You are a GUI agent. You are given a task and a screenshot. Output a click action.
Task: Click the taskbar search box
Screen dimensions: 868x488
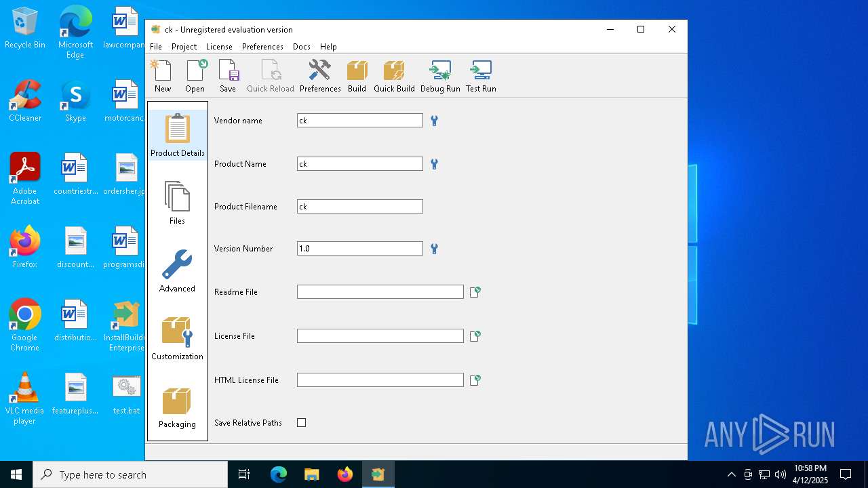[130, 474]
